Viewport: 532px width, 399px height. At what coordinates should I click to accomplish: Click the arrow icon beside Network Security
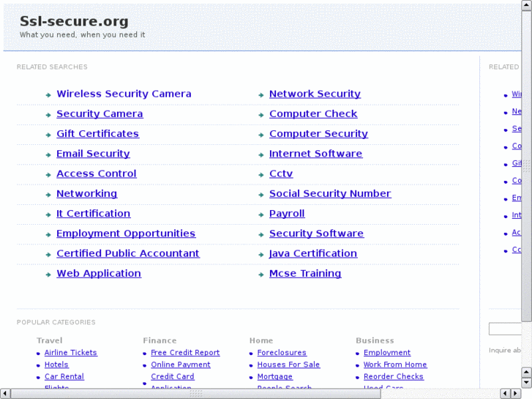pos(261,95)
